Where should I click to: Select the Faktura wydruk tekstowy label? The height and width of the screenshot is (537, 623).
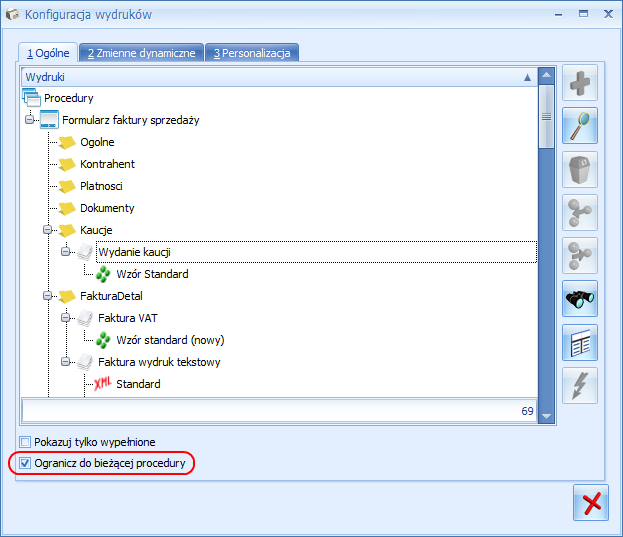[x=159, y=362]
